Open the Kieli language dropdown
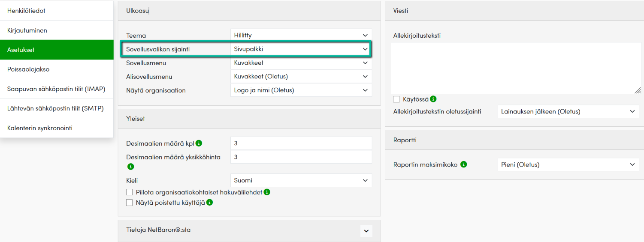This screenshot has width=644, height=242. point(301,180)
